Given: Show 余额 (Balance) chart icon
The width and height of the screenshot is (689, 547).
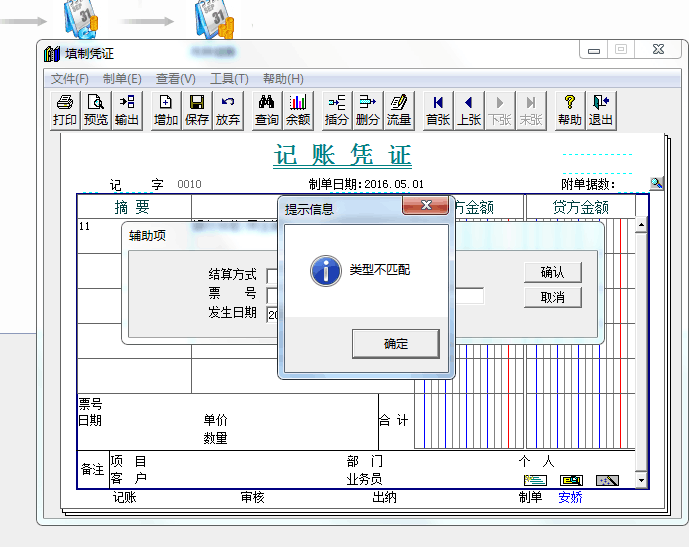Looking at the screenshot, I should (x=298, y=110).
